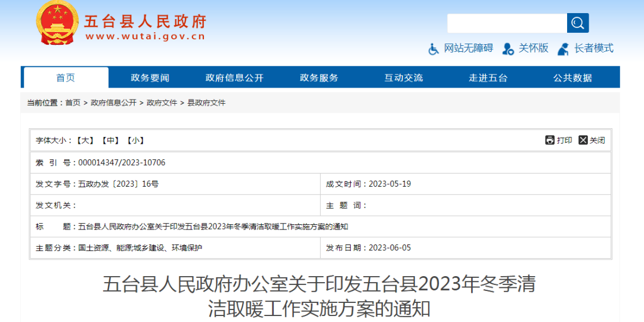Set font size to 小
644x322 pixels.
(x=135, y=141)
